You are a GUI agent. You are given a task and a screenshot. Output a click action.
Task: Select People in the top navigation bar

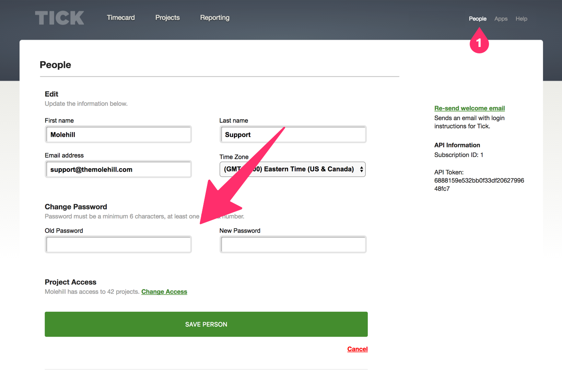click(477, 19)
